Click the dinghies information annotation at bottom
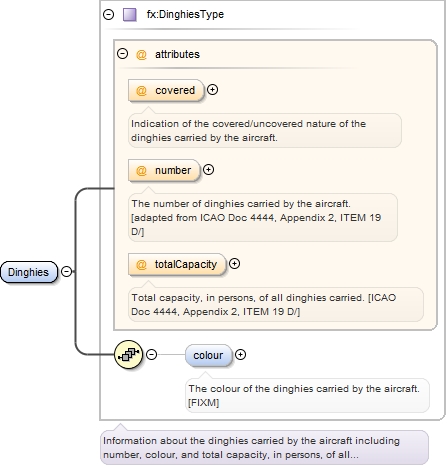The width and height of the screenshot is (447, 468). coord(264,448)
